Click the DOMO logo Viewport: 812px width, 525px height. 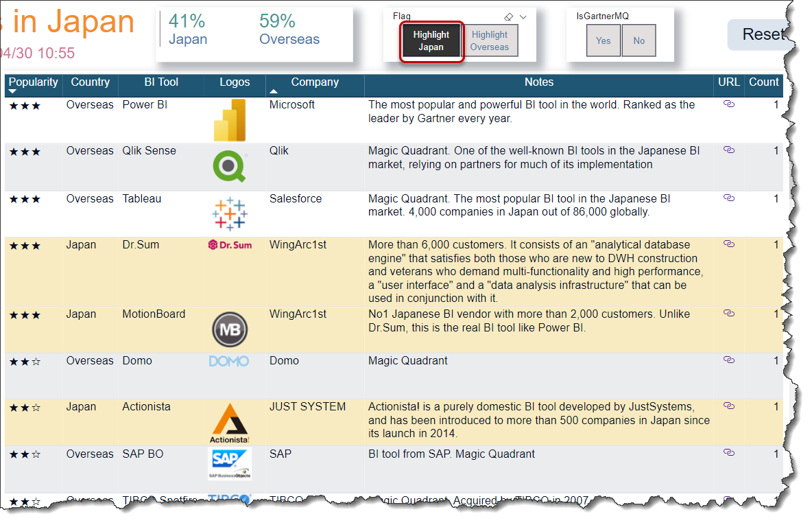click(229, 361)
